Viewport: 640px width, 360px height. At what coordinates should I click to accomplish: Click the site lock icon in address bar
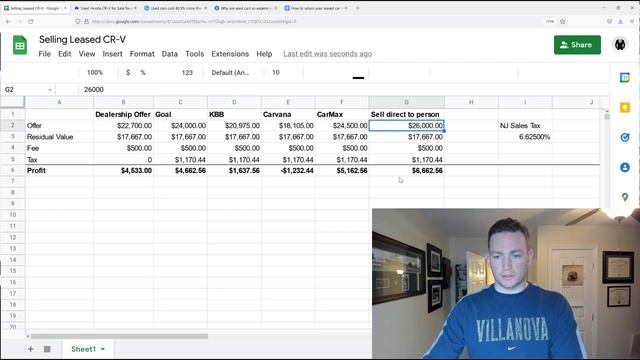[x=87, y=21]
